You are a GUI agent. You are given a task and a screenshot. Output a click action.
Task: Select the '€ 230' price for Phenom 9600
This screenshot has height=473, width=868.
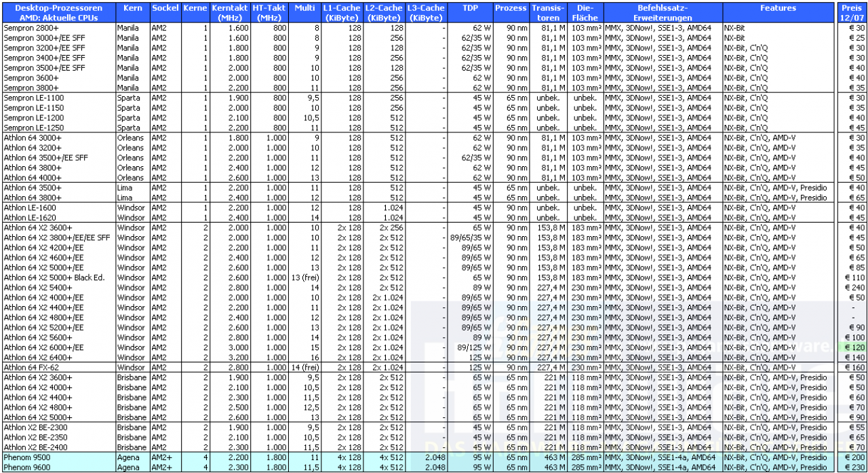855,468
